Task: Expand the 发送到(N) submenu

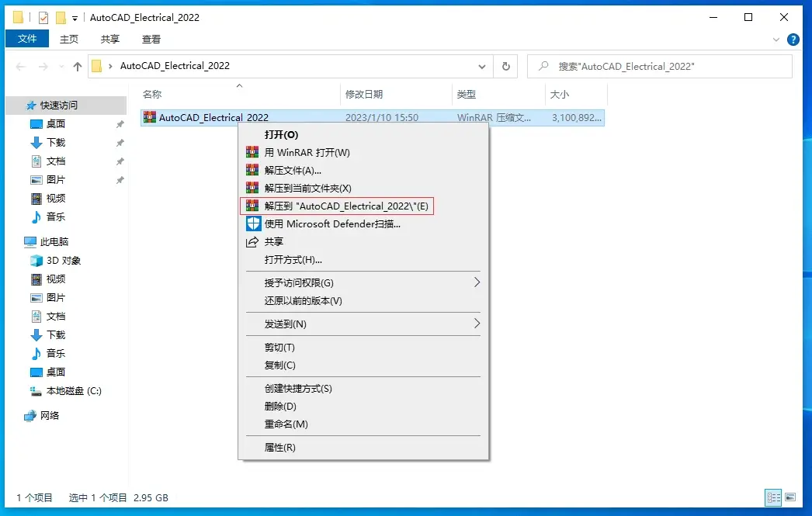Action: (363, 324)
